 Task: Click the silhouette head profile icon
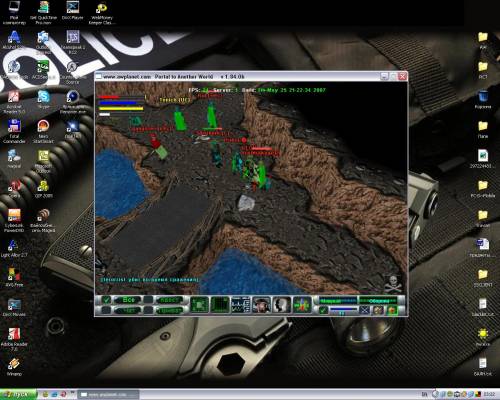(x=282, y=305)
